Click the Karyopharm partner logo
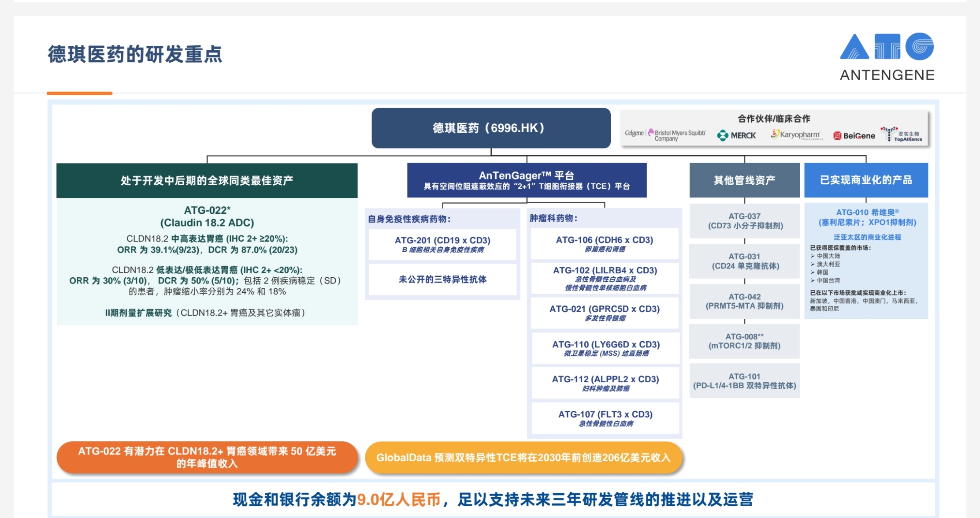 797,134
